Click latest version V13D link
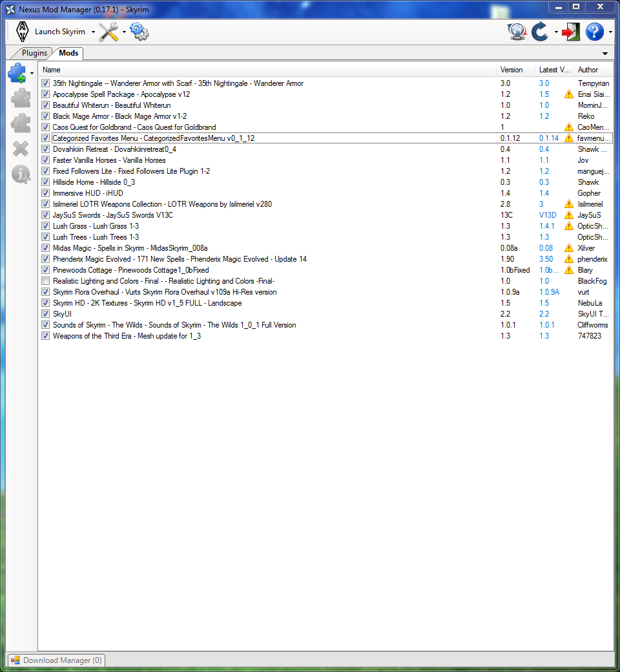 [x=548, y=215]
